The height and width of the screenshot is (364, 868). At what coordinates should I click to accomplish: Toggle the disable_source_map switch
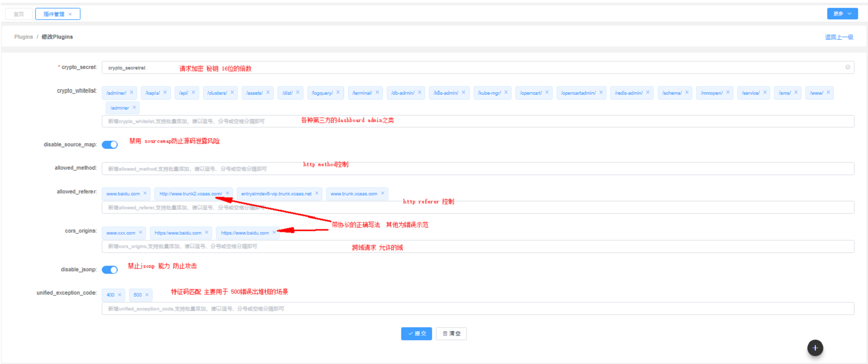coord(110,145)
